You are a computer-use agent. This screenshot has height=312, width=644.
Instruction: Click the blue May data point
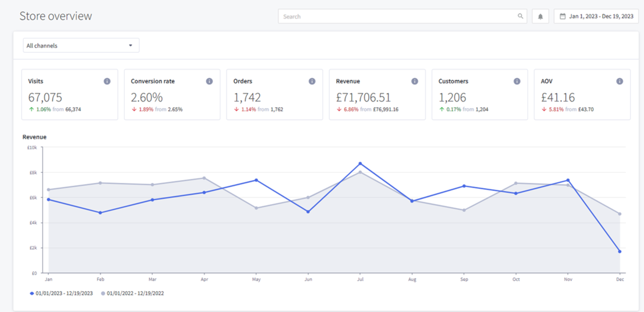pyautogui.click(x=256, y=180)
